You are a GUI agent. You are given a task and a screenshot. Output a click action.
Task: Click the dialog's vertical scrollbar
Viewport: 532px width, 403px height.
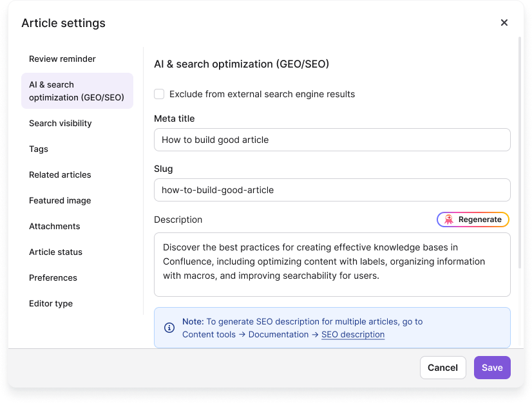point(520,153)
